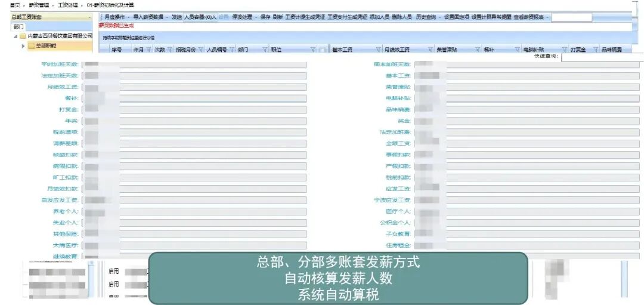Click the 子女教育 input field

pos(527,233)
